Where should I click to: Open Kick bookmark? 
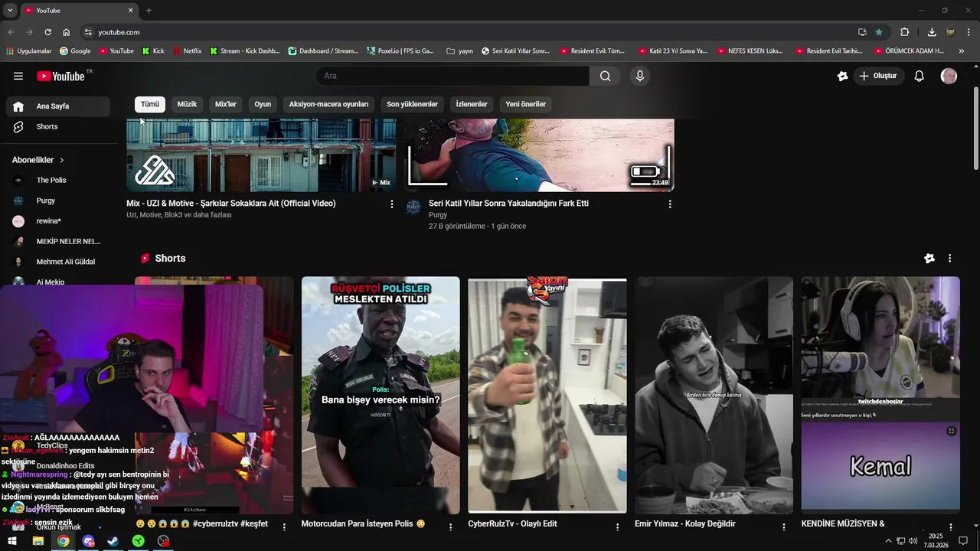click(x=153, y=51)
